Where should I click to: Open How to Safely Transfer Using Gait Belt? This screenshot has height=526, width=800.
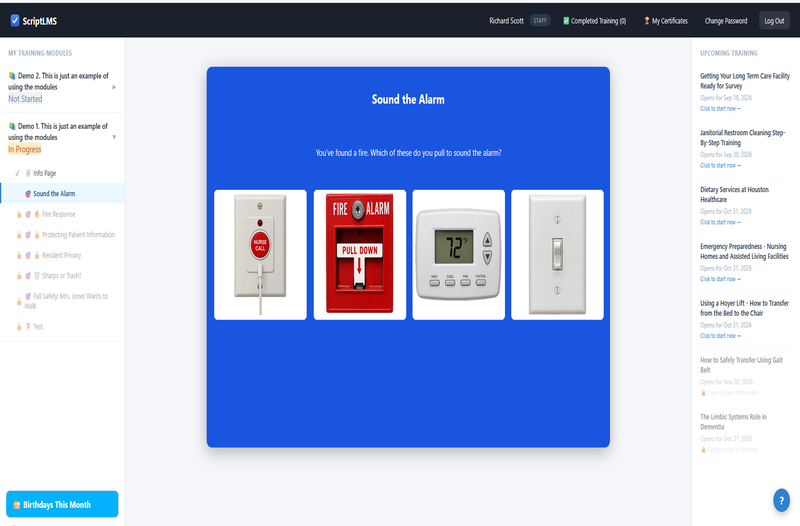[x=741, y=365]
